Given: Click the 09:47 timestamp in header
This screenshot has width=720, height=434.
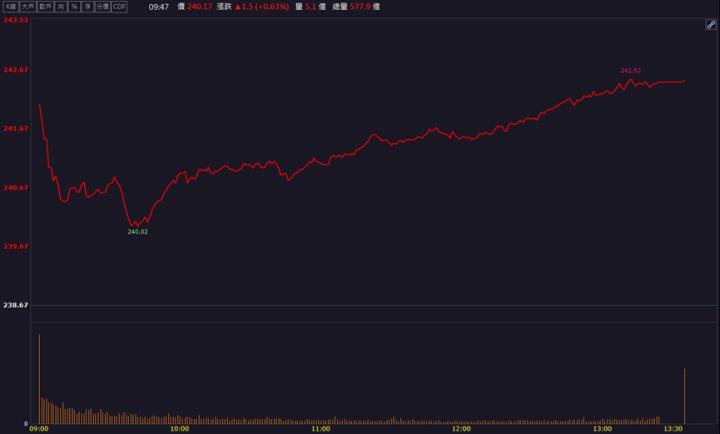Looking at the screenshot, I should click(158, 6).
